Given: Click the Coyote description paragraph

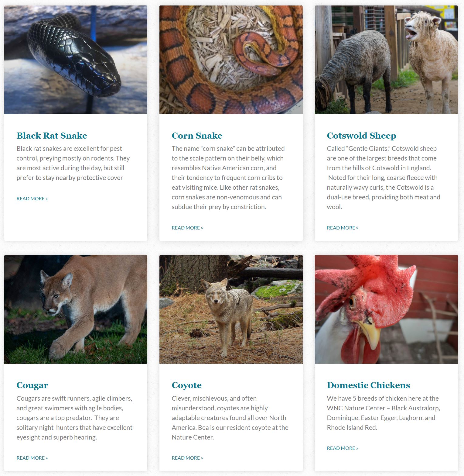Looking at the screenshot, I should pos(230,418).
